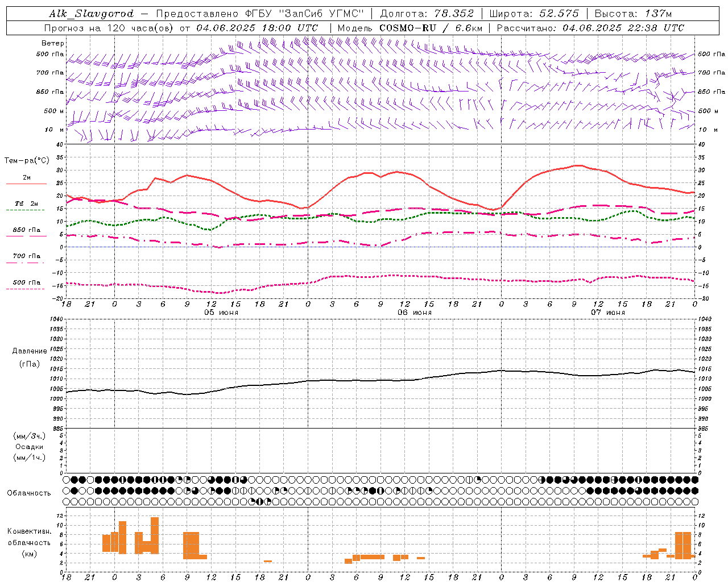Click the '05 июня' date label
The width and height of the screenshot is (728, 582).
coord(221,313)
